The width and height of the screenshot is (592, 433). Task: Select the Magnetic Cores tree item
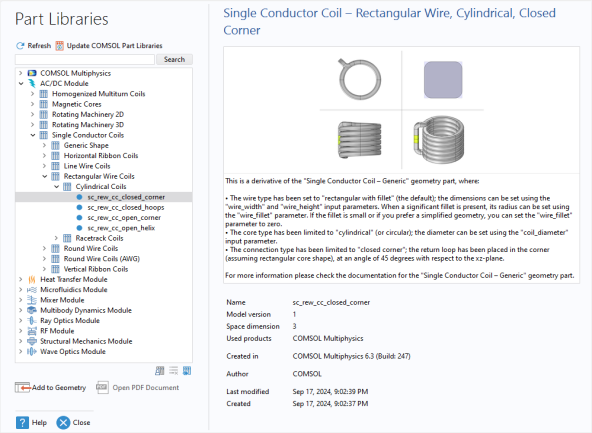pyautogui.click(x=77, y=104)
